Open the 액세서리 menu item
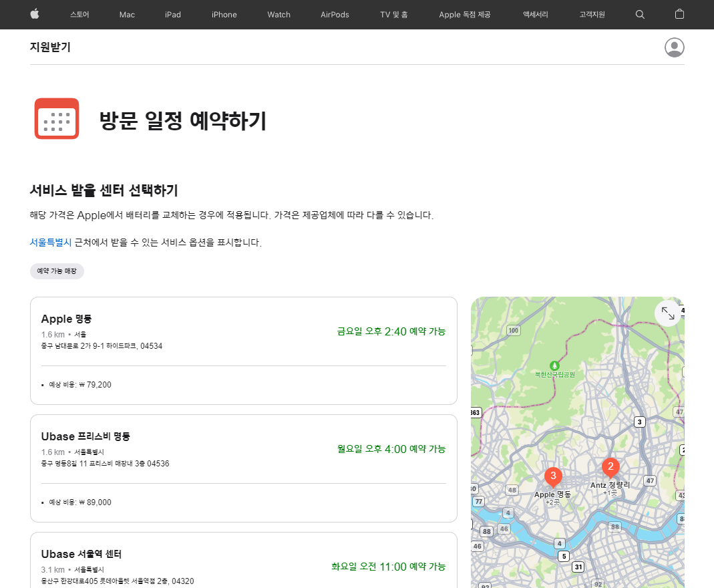This screenshot has height=588, width=714. pyautogui.click(x=536, y=15)
